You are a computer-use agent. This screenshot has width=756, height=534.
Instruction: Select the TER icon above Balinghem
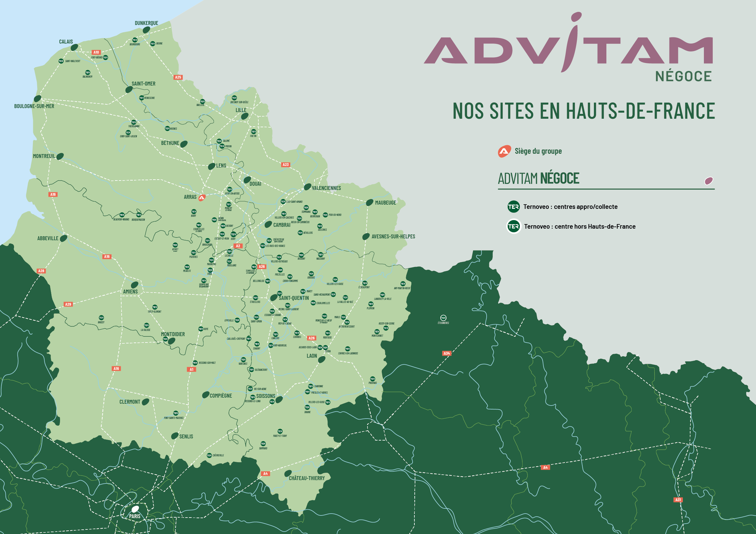click(x=87, y=72)
